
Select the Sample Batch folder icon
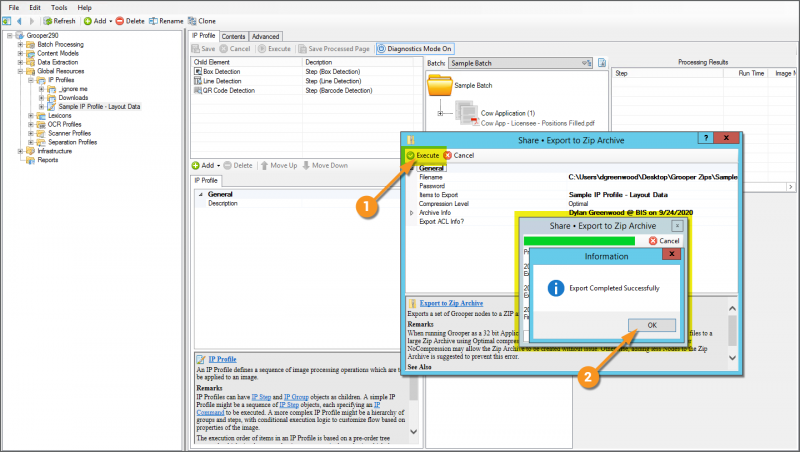(x=440, y=85)
